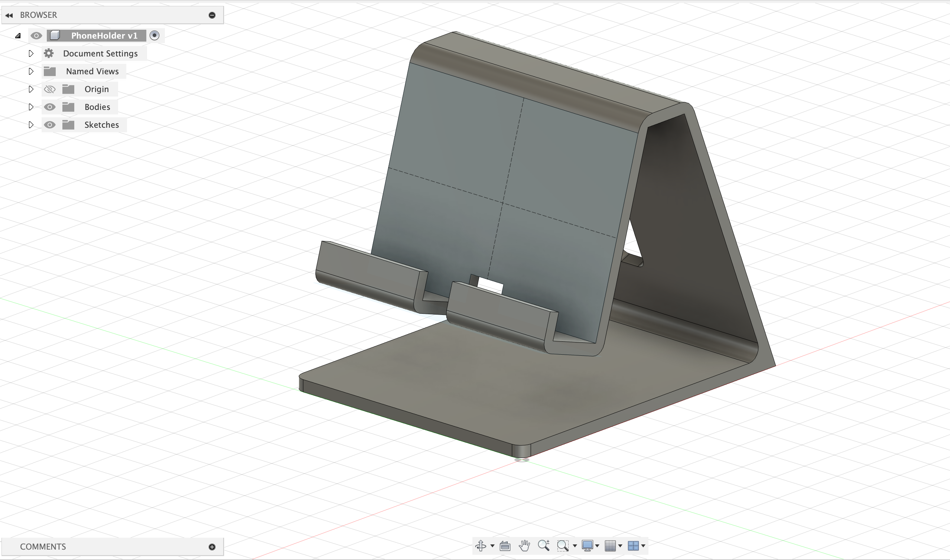Open the Viewports dropdown arrow
This screenshot has width=950, height=560.
pyautogui.click(x=643, y=546)
